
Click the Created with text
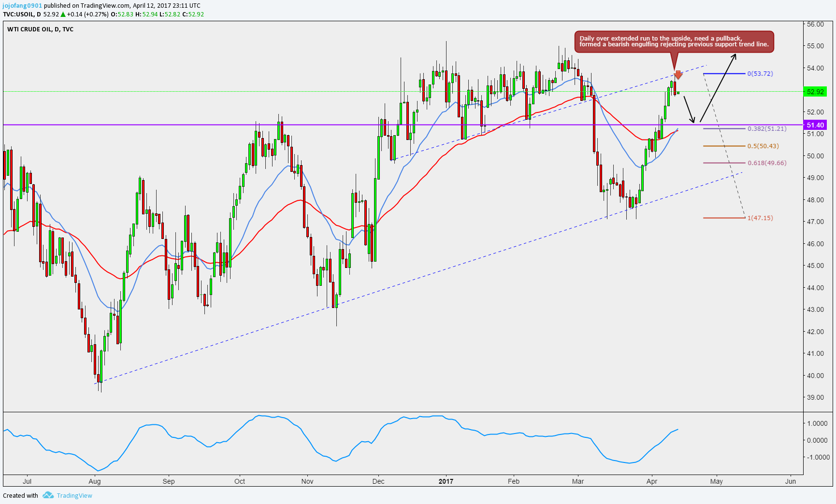click(x=20, y=495)
